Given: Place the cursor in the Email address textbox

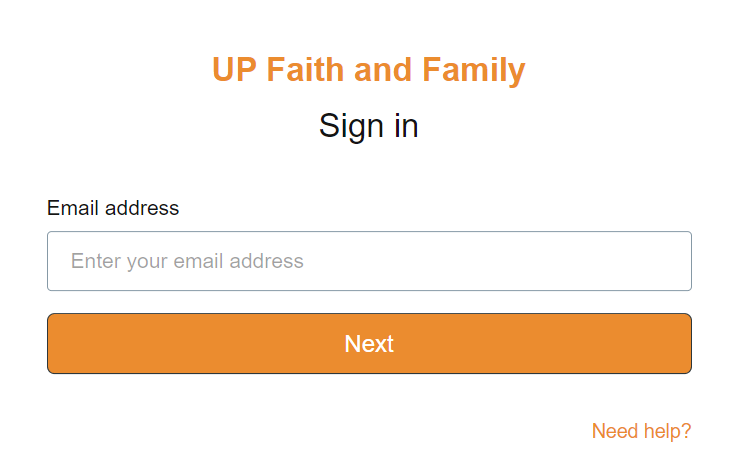Looking at the screenshot, I should click(x=369, y=261).
